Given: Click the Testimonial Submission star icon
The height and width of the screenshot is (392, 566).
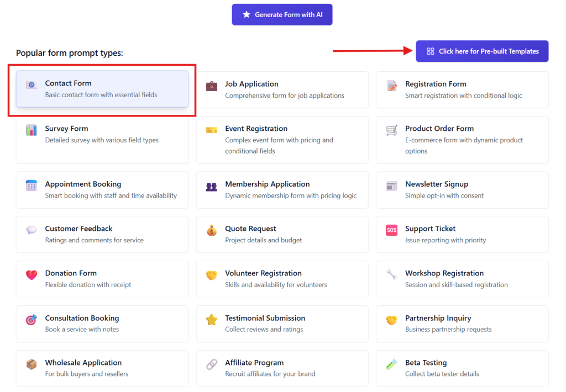Looking at the screenshot, I should coord(212,320).
